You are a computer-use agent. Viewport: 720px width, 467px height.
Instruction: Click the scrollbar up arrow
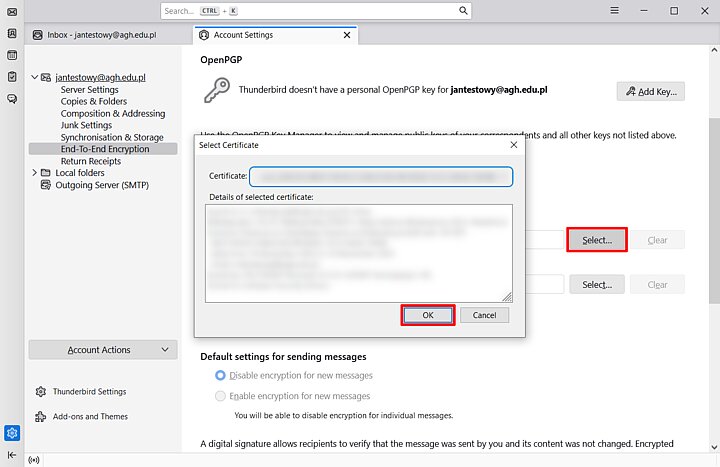click(714, 50)
